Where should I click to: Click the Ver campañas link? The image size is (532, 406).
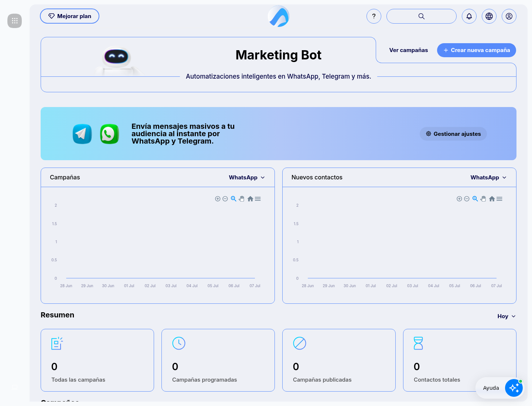pyautogui.click(x=409, y=50)
